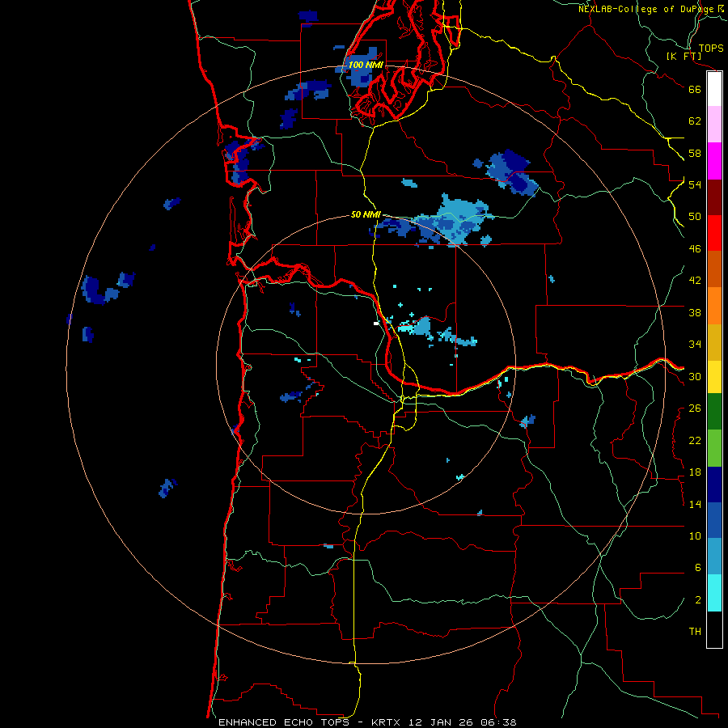
Task: Click the light pink legend swatch
Action: click(x=714, y=125)
